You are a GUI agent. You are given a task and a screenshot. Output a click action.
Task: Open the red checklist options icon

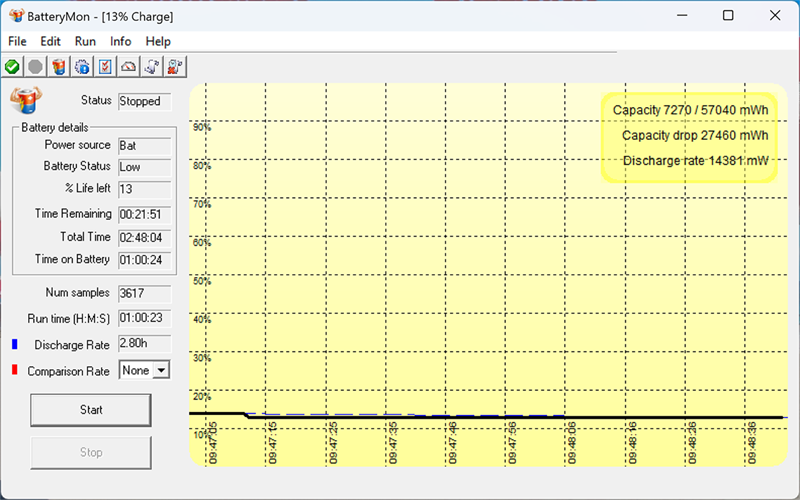[105, 67]
